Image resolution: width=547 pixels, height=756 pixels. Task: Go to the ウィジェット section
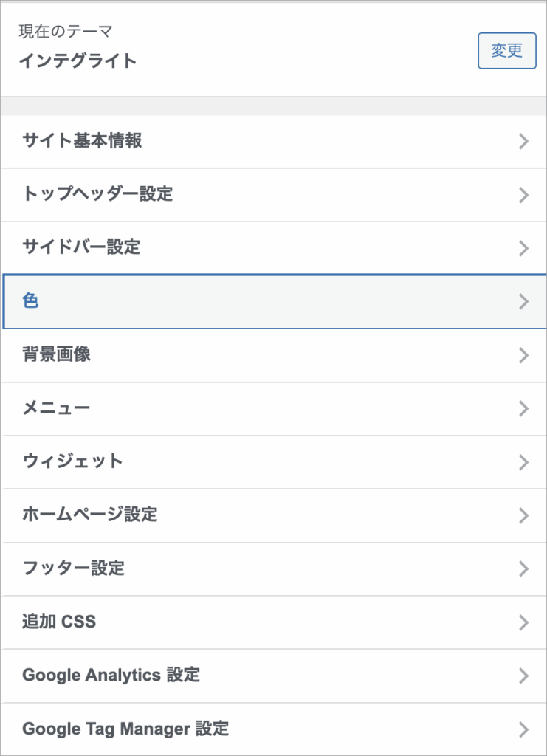pyautogui.click(x=72, y=461)
